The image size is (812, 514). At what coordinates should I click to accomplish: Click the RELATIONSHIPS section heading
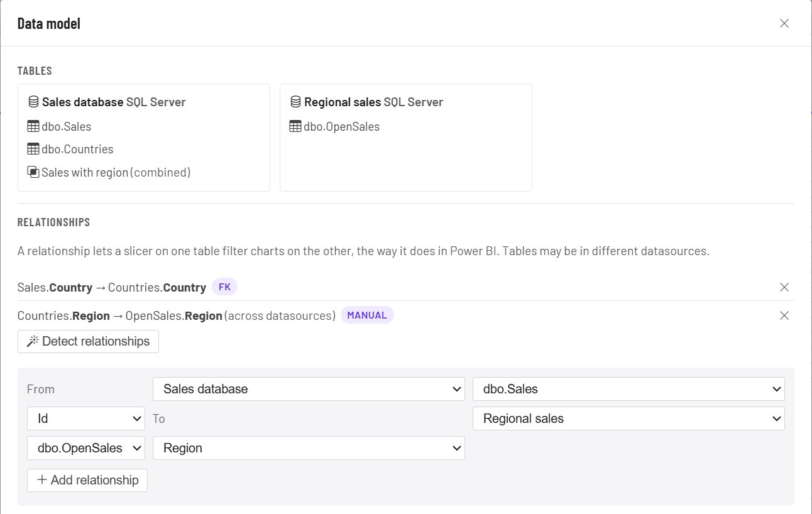[53, 222]
